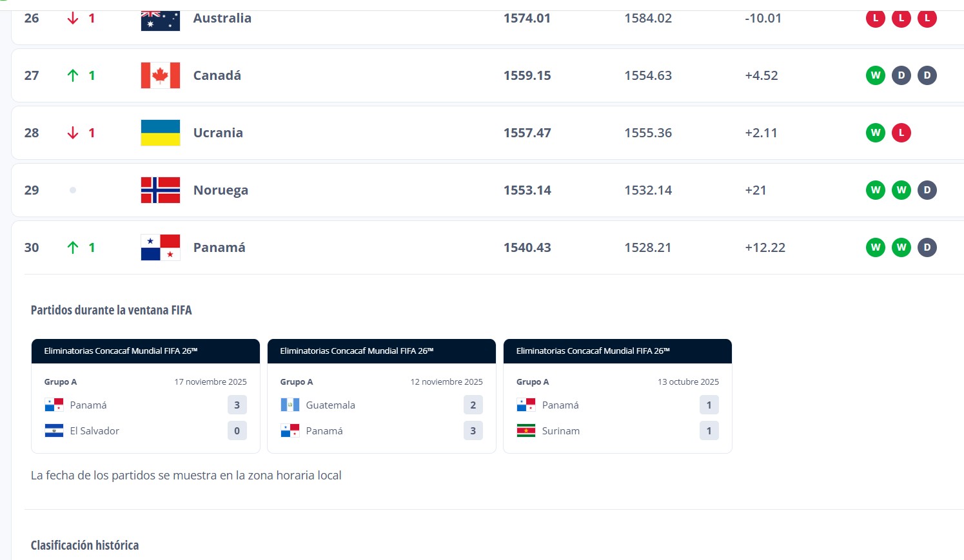Click the Ucrania country name

[218, 133]
